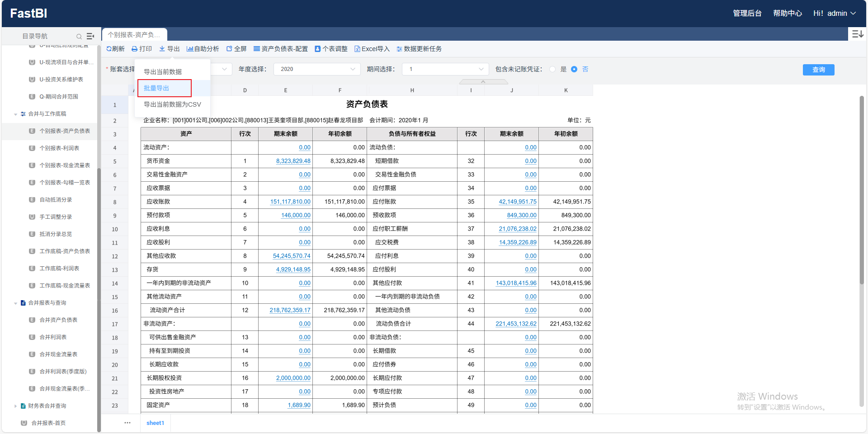The width and height of the screenshot is (868, 434).
Task: Open the 期间选择 dropdown
Action: (445, 69)
